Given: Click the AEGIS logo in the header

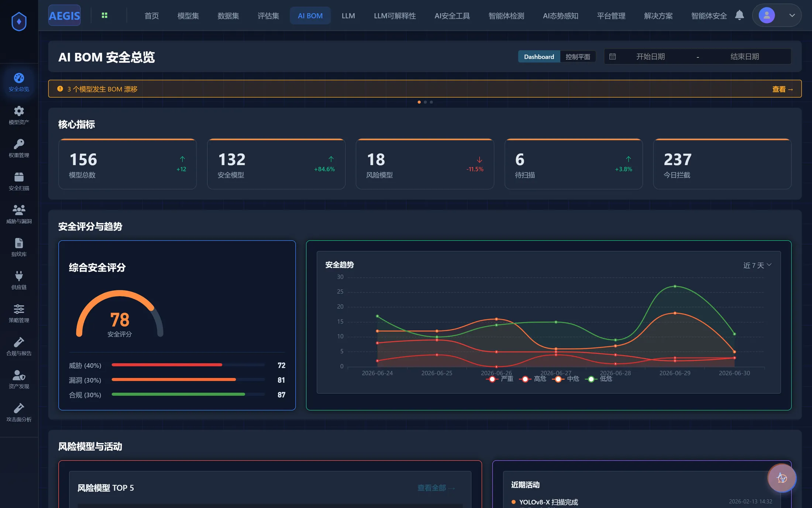Looking at the screenshot, I should click(64, 16).
